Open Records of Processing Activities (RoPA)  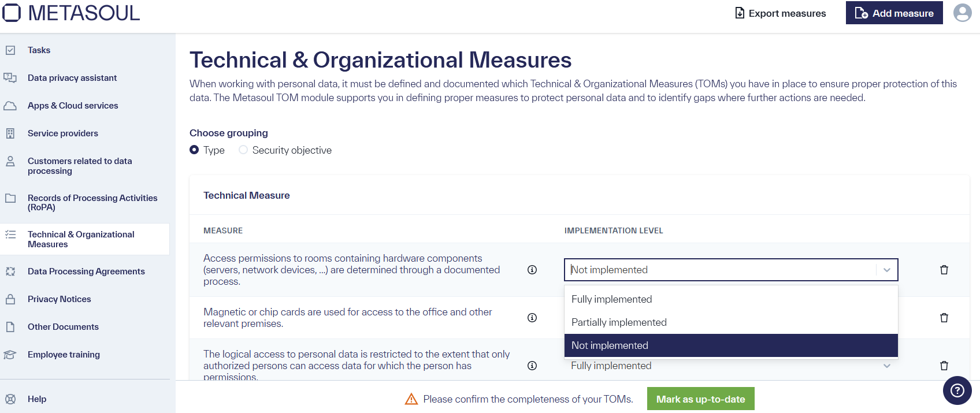click(92, 203)
